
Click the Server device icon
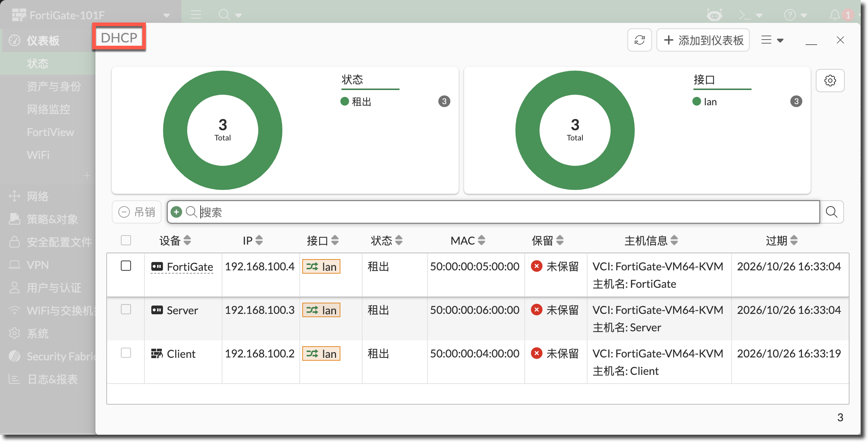[157, 310]
